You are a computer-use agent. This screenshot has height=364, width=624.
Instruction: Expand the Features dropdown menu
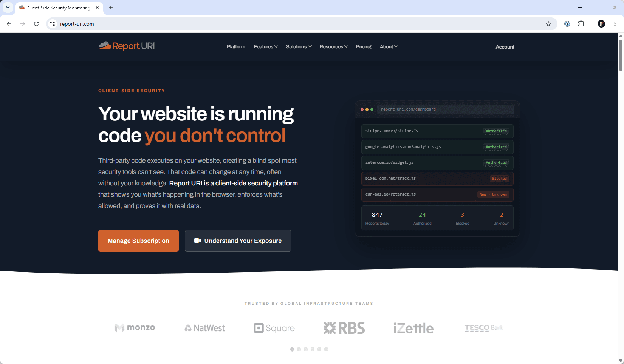266,47
